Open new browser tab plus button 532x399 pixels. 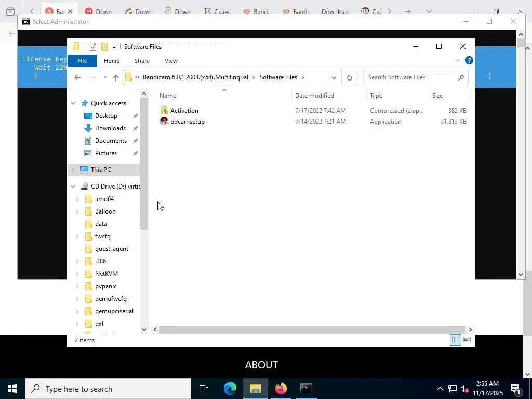tap(408, 11)
